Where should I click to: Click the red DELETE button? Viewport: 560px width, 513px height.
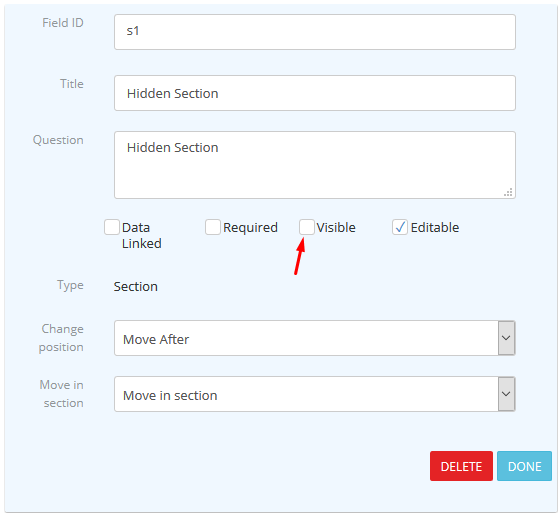click(461, 466)
